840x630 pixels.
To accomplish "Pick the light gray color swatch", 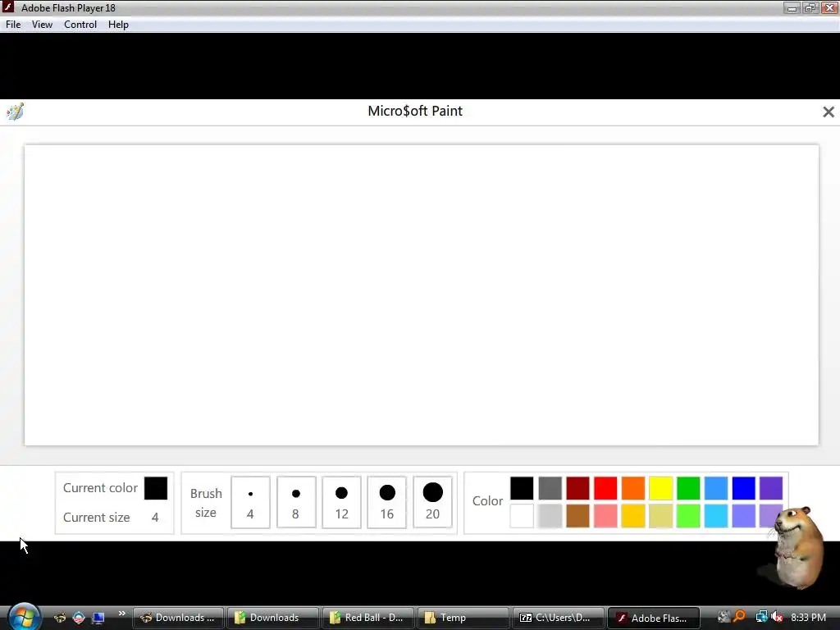I will [550, 516].
